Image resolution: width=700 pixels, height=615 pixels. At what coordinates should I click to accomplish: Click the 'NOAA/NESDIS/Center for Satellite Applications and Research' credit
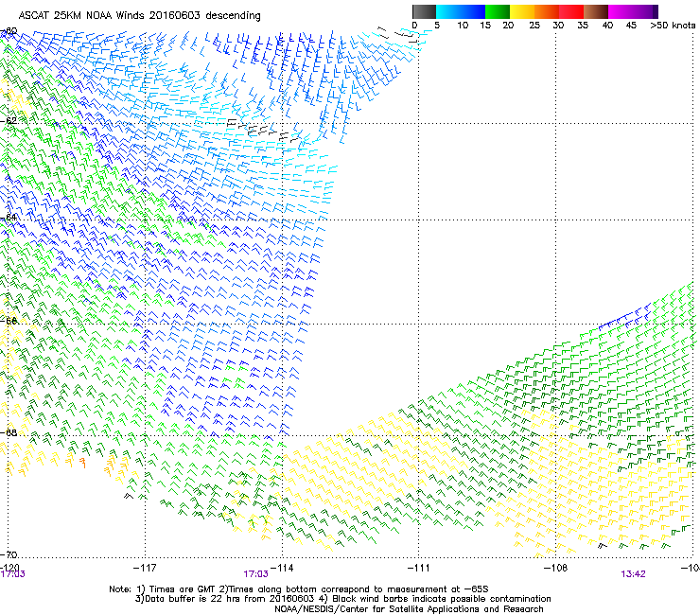[409, 609]
